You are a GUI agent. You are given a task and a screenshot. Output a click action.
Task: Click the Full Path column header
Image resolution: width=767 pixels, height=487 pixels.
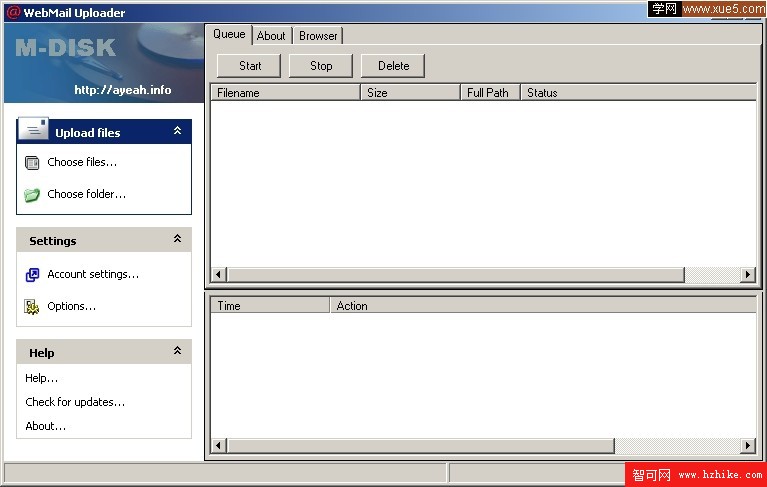490,93
